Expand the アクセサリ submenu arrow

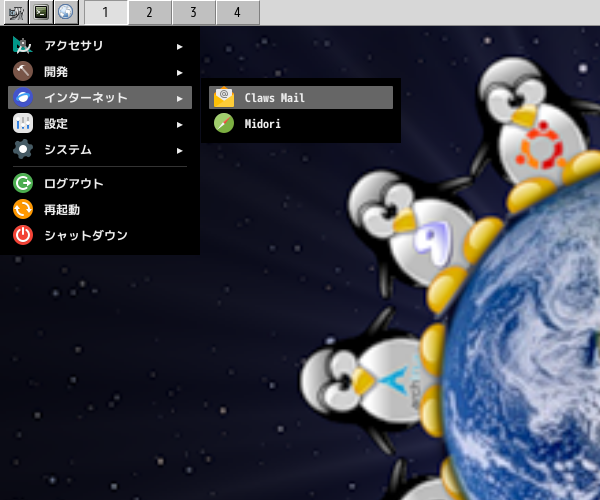179,47
